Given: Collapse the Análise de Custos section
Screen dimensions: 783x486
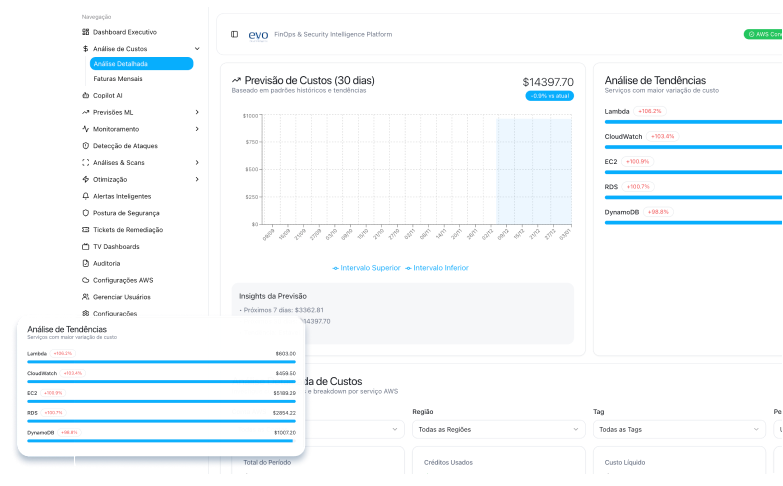Looking at the screenshot, I should (x=196, y=48).
